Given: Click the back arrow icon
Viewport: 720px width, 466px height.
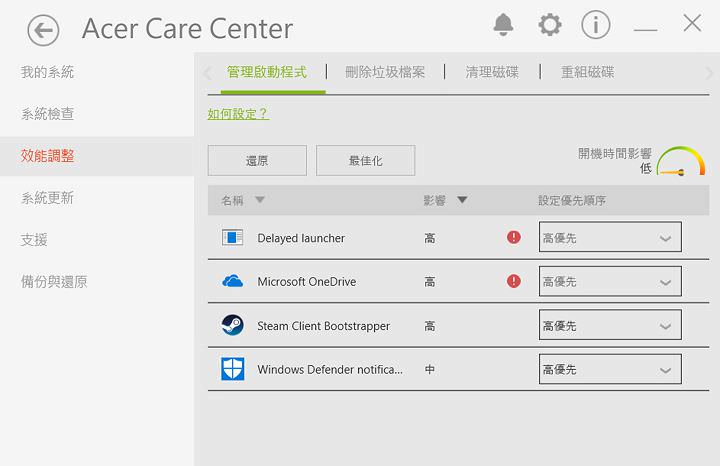Looking at the screenshot, I should coord(43,30).
